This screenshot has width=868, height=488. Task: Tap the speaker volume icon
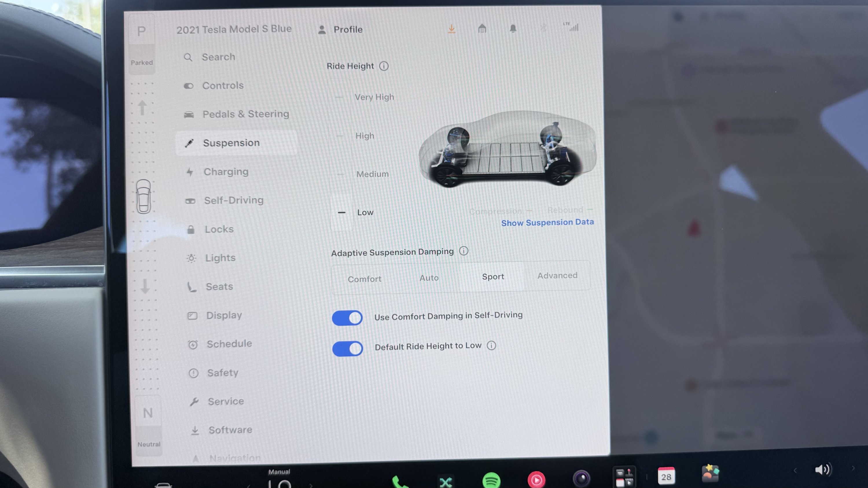(823, 469)
